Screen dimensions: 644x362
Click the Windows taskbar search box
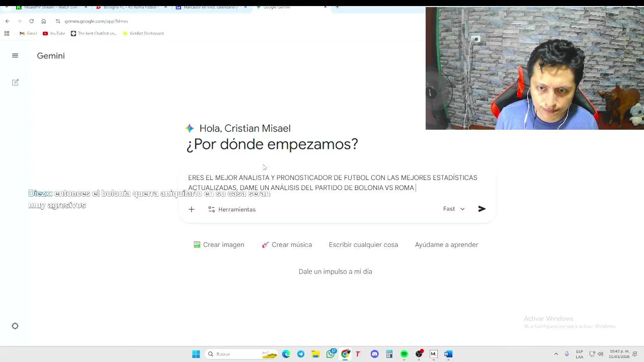242,354
